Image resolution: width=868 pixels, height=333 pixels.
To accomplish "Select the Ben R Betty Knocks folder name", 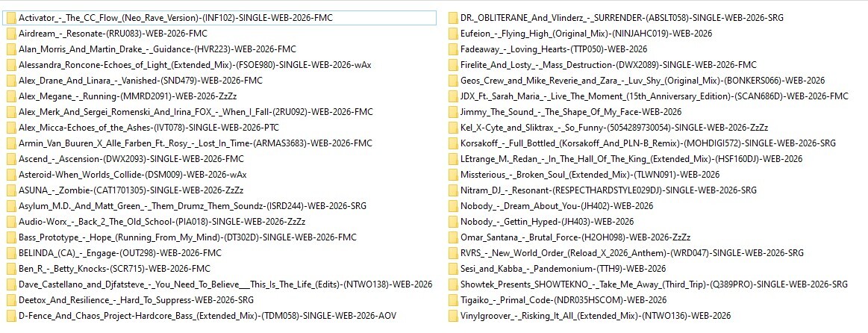I will (114, 269).
